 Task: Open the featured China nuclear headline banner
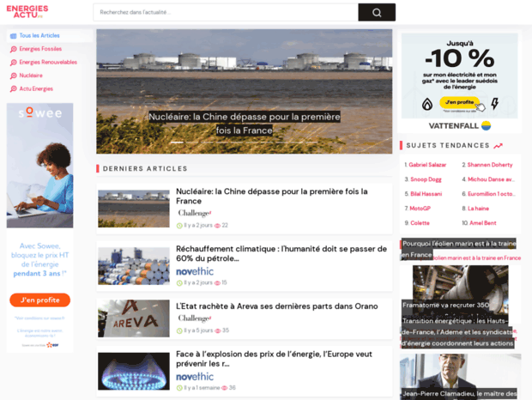(x=245, y=123)
